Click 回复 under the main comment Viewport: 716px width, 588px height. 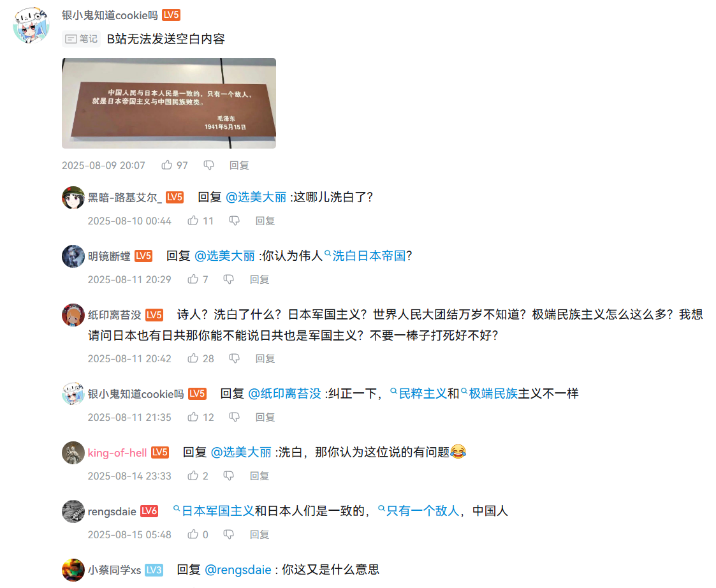click(x=239, y=165)
